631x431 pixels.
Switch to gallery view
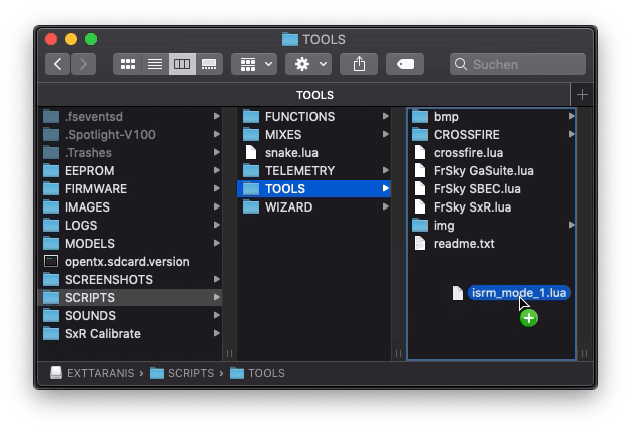click(x=209, y=64)
